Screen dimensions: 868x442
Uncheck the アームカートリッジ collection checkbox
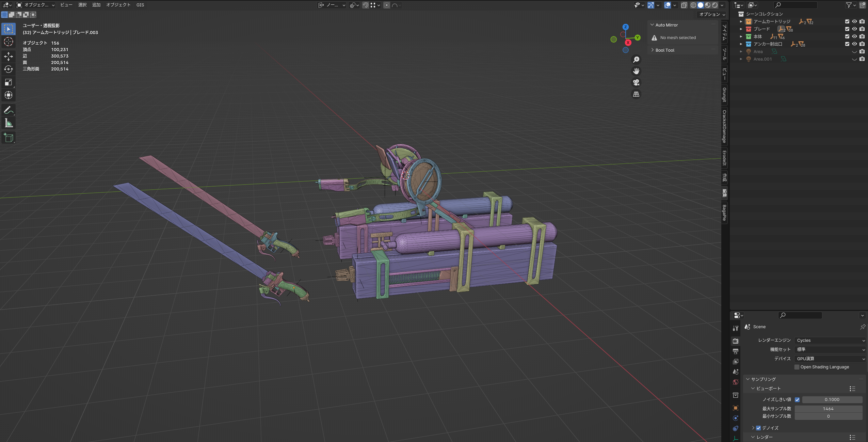847,21
